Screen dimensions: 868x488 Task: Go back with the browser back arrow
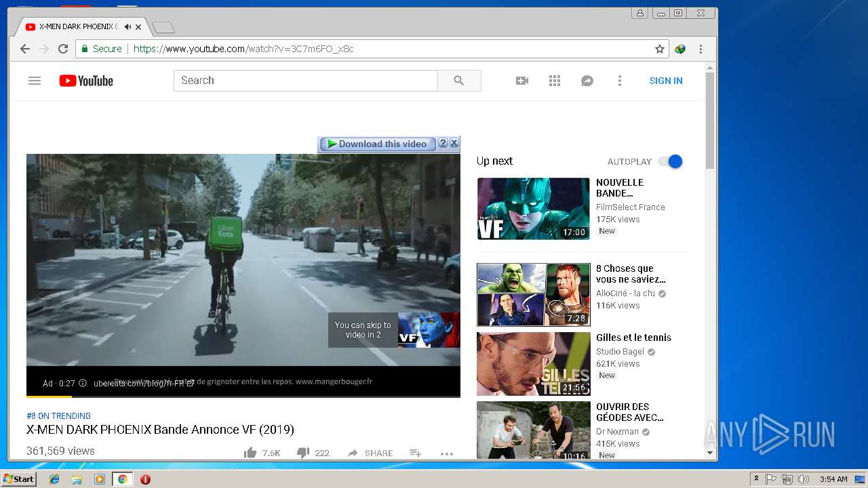25,49
